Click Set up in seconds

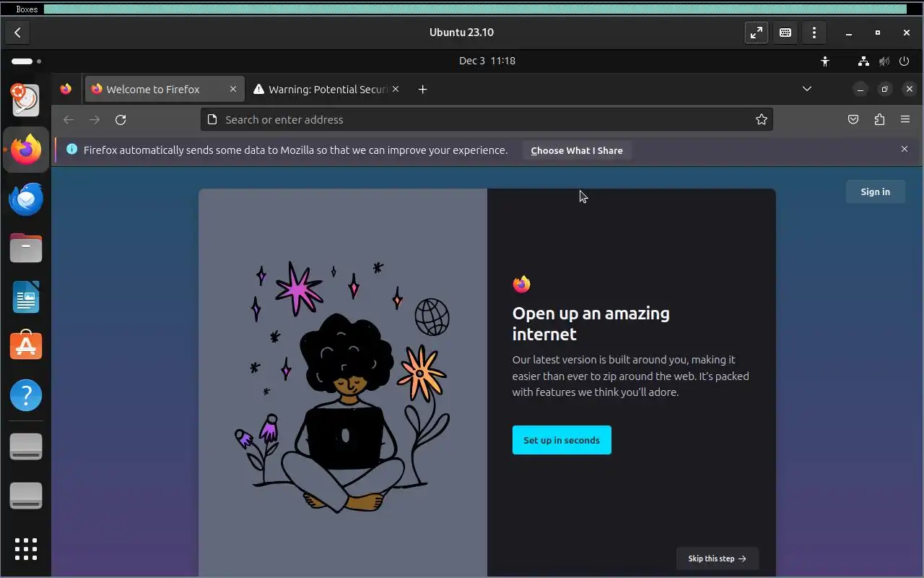point(562,440)
